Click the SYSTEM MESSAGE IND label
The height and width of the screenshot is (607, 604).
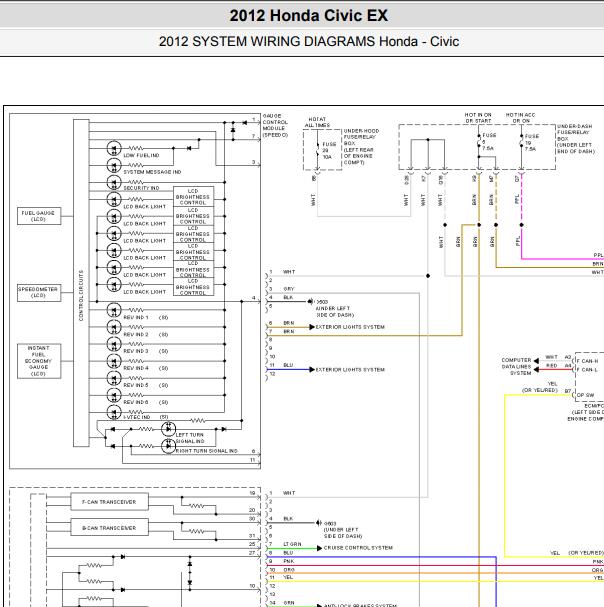[152, 172]
